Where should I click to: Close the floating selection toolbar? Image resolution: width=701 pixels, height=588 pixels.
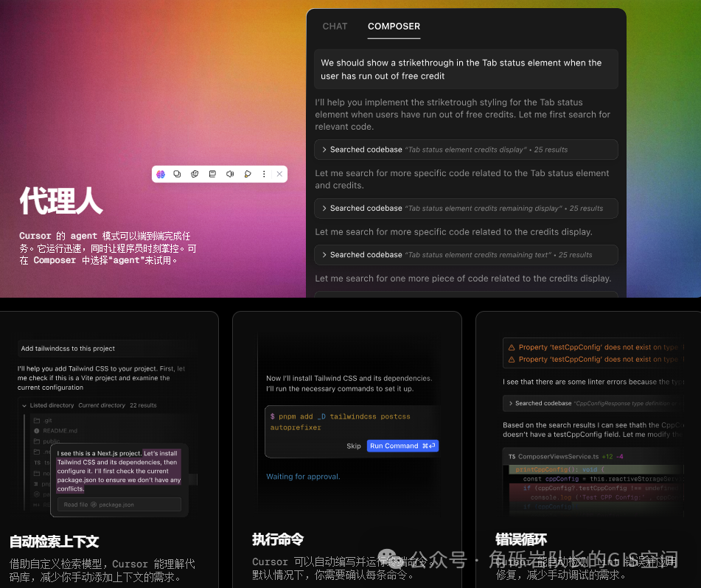tap(279, 174)
